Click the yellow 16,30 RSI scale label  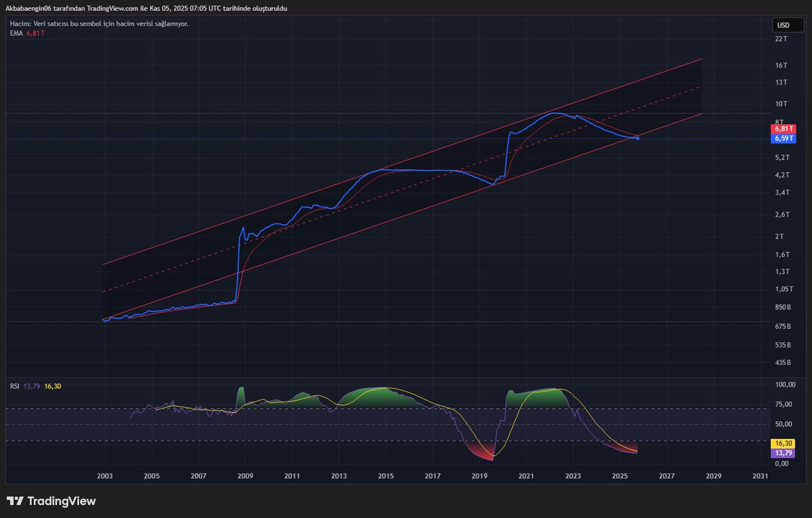tap(784, 442)
